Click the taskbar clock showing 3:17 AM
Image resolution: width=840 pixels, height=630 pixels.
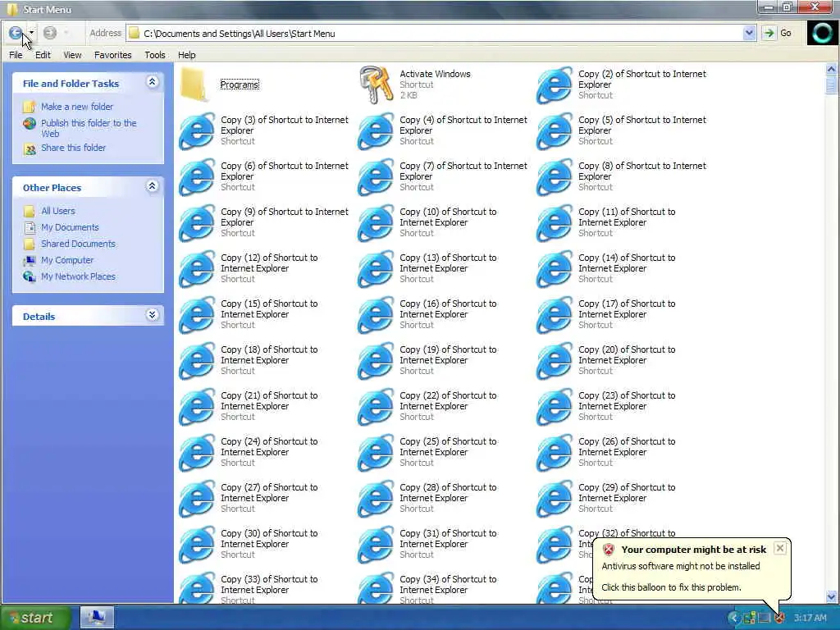(x=810, y=619)
